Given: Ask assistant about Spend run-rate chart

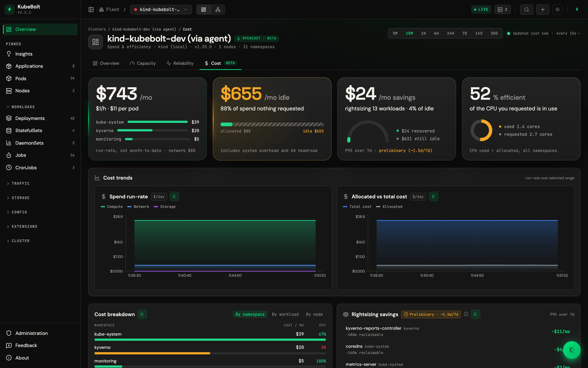Looking at the screenshot, I should (174, 196).
